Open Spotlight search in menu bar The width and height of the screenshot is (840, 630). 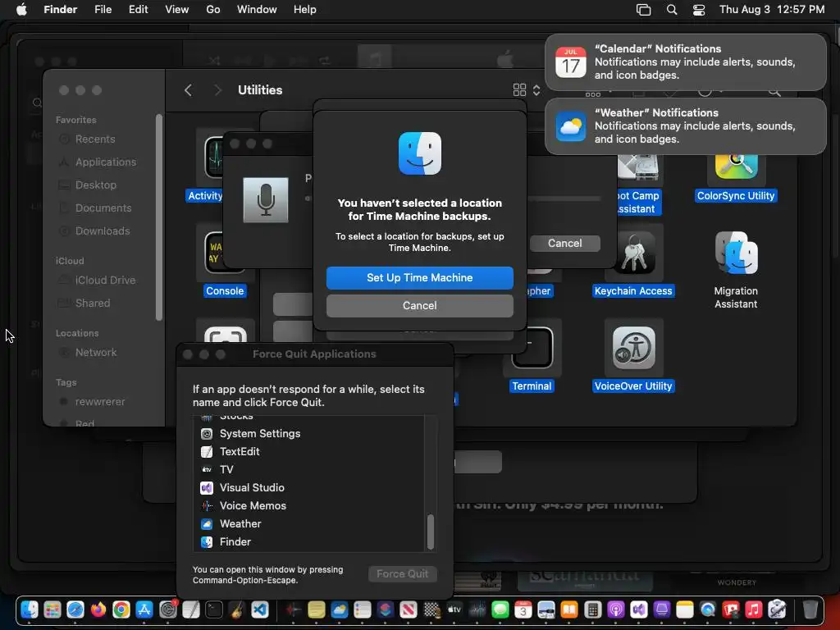[x=672, y=10]
